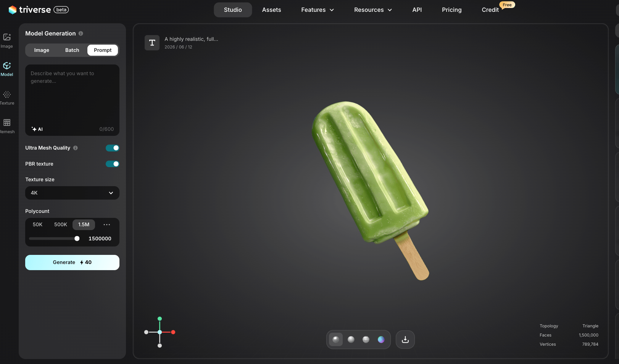Open the API page
619x364 pixels.
click(x=417, y=10)
